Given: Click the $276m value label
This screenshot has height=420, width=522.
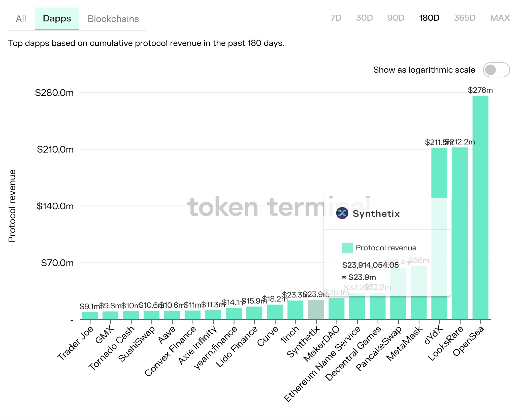Looking at the screenshot, I should 480,90.
